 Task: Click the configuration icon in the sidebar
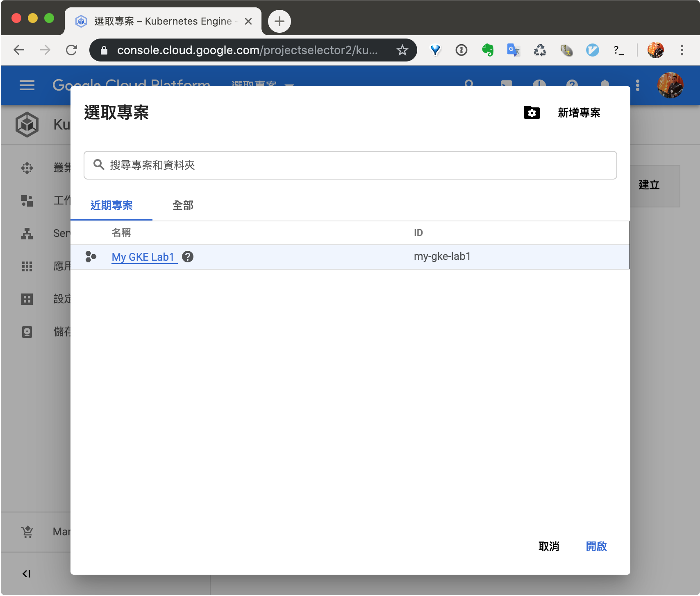click(27, 299)
